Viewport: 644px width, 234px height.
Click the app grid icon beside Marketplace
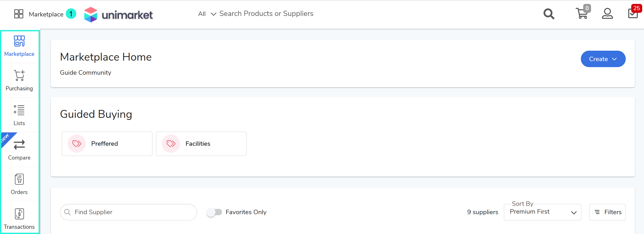click(x=19, y=14)
